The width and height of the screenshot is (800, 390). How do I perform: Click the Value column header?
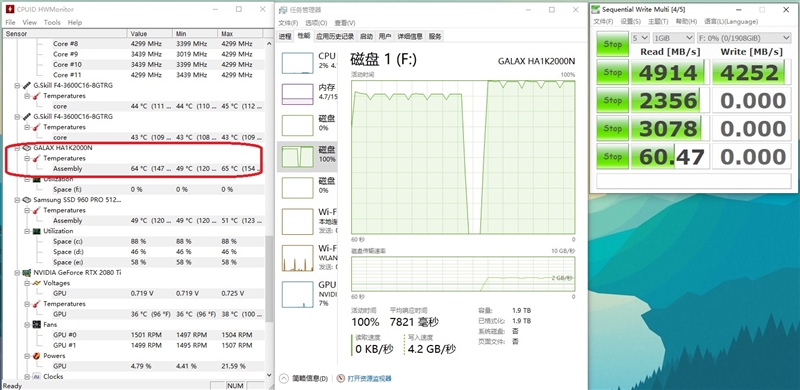pyautogui.click(x=150, y=34)
